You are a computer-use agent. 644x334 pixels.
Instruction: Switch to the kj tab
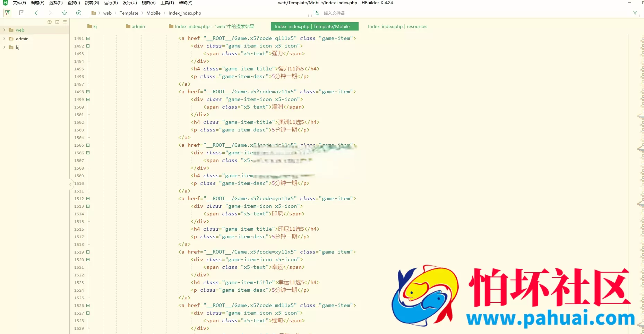point(92,26)
